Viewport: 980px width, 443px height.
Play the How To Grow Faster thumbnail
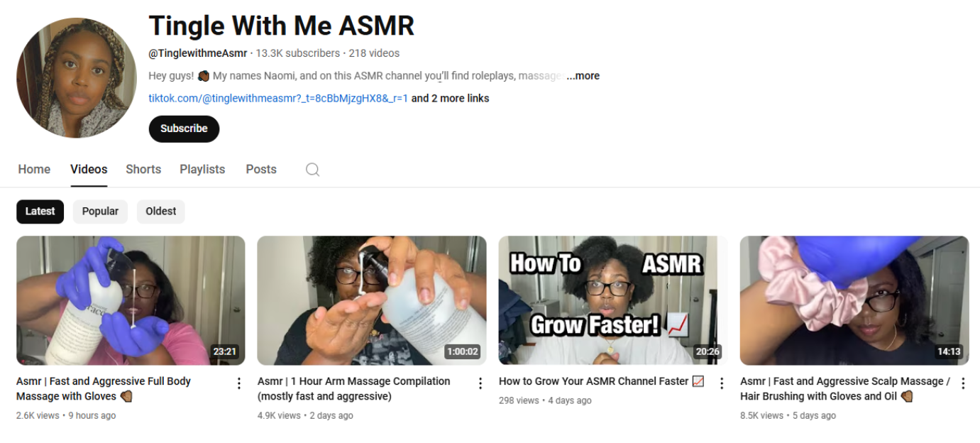(x=613, y=300)
